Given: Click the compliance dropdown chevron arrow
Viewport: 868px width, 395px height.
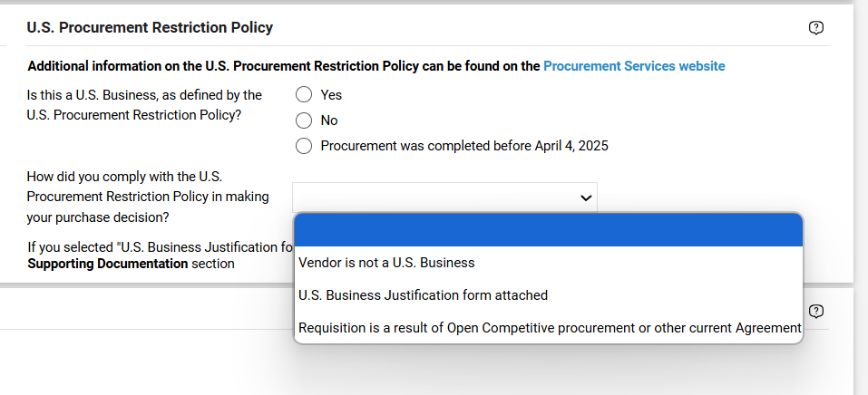Looking at the screenshot, I should coord(586,197).
